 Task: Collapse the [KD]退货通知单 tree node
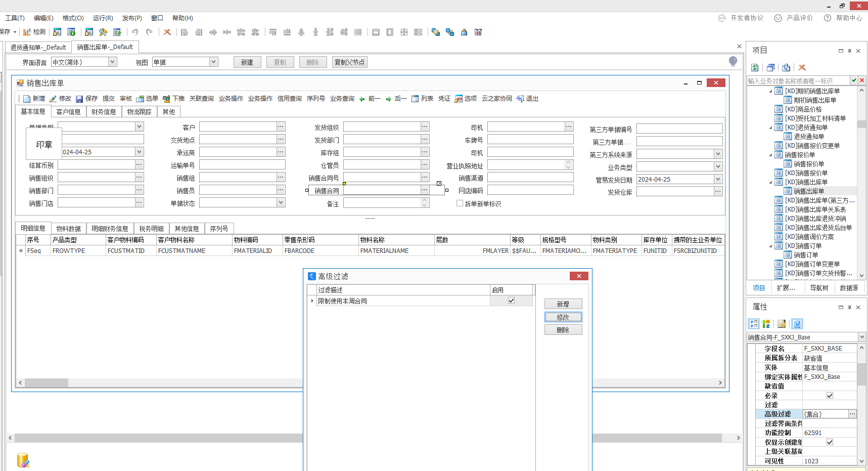[771, 127]
